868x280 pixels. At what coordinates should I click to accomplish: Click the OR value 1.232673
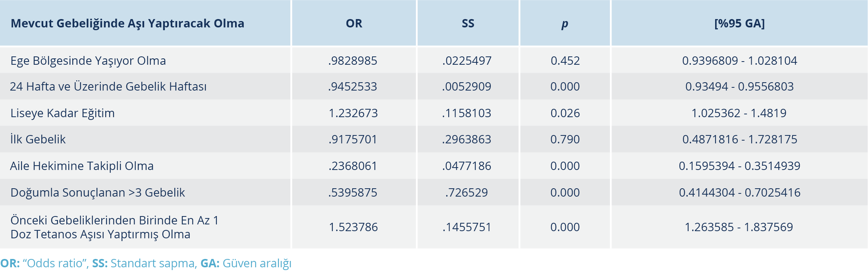click(353, 113)
